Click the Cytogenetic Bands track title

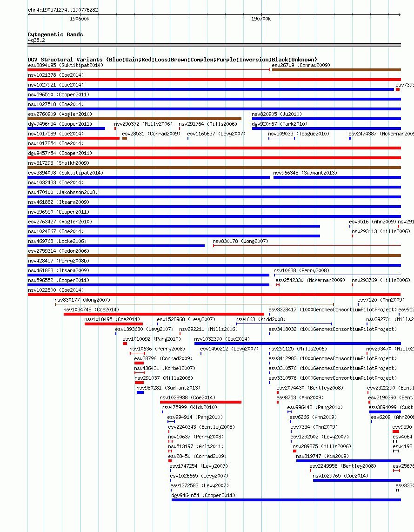pos(55,34)
